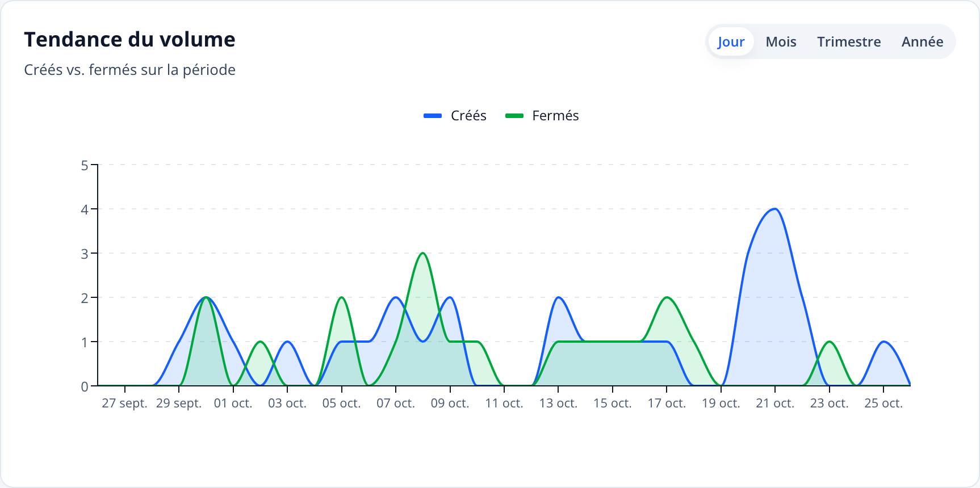Select the Mois period tab
The height and width of the screenshot is (488, 980).
pos(781,41)
